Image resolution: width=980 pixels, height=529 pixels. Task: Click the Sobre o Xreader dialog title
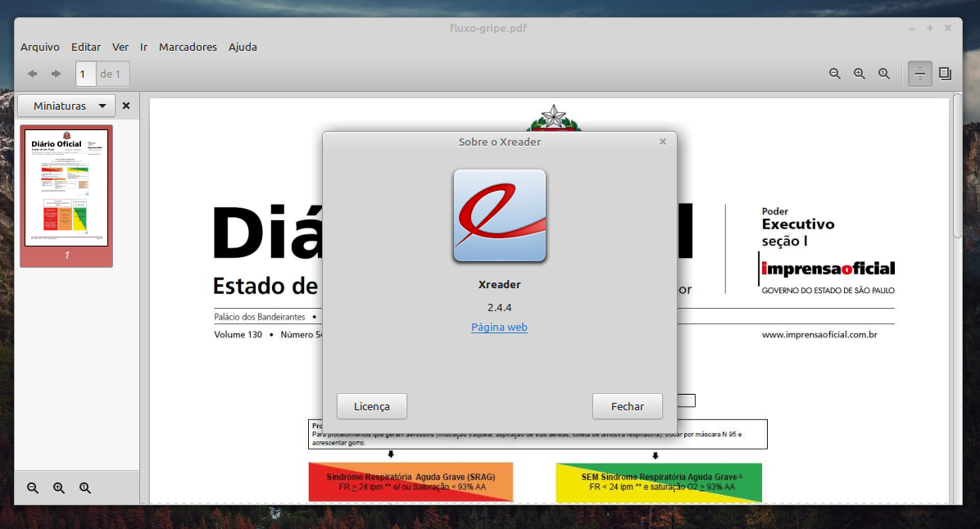pyautogui.click(x=499, y=142)
